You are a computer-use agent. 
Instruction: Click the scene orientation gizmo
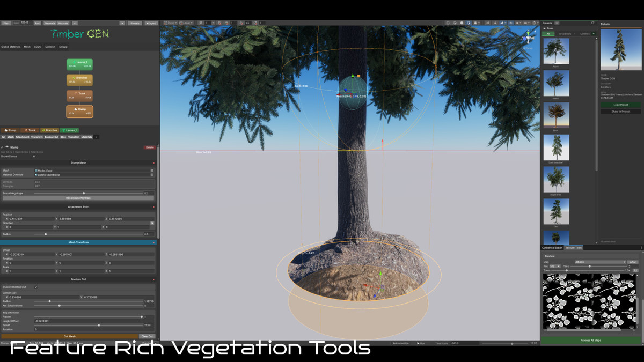coord(529,38)
